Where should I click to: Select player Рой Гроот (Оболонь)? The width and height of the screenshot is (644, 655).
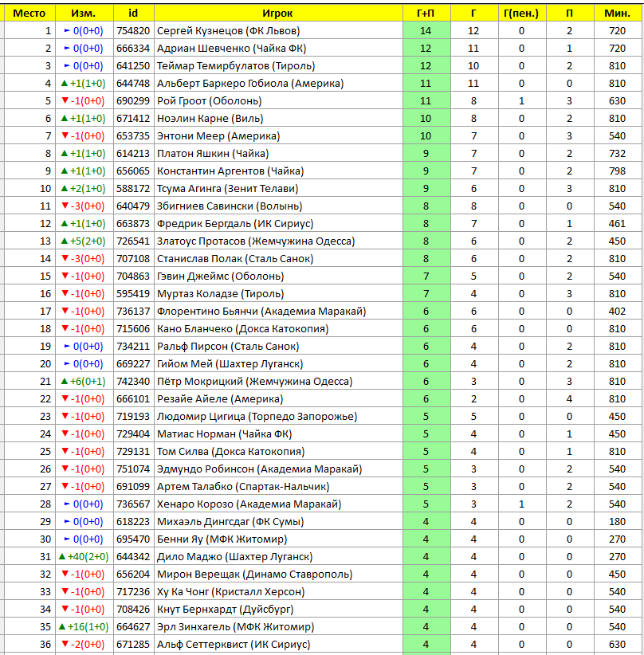209,101
